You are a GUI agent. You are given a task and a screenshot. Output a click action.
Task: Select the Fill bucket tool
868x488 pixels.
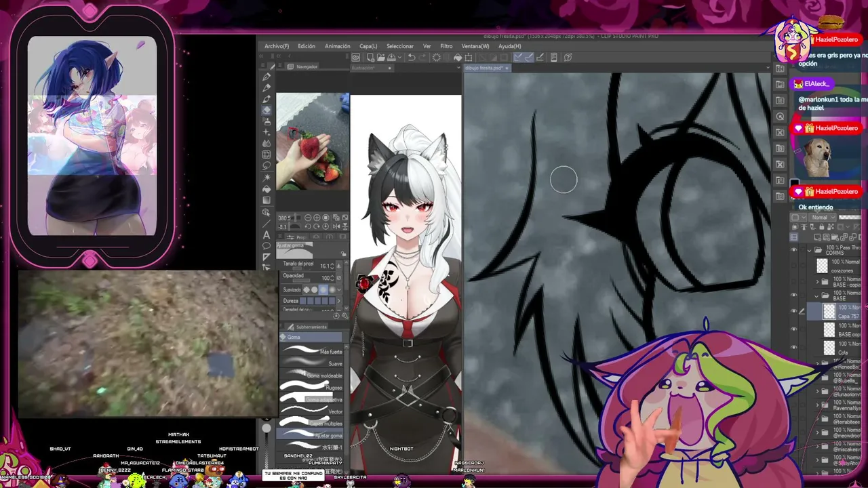point(267,188)
